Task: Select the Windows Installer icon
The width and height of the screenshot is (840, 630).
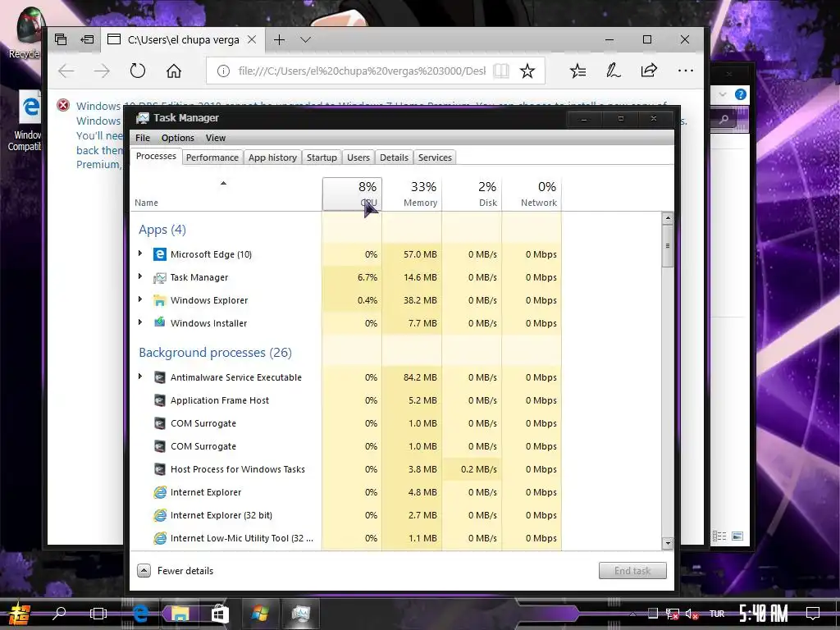Action: coord(160,322)
